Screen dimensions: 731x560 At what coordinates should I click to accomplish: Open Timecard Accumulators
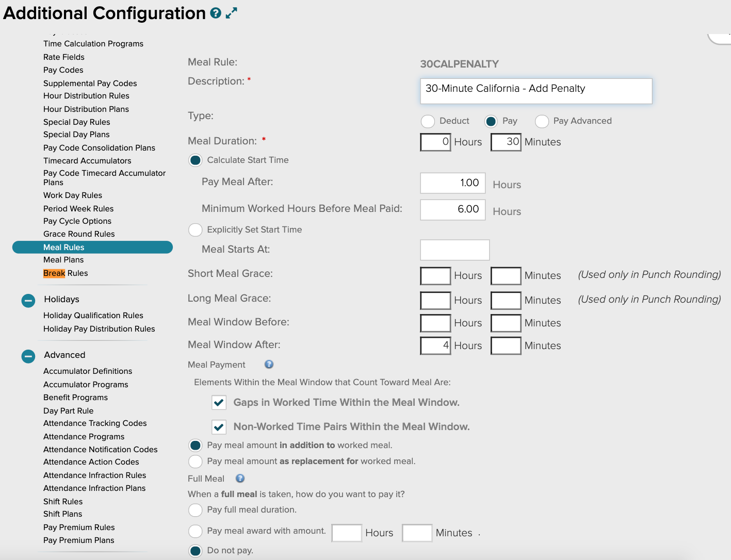[87, 161]
